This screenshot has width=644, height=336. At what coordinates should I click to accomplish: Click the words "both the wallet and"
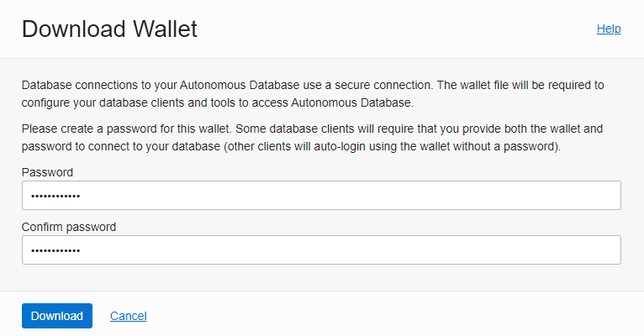coord(553,129)
